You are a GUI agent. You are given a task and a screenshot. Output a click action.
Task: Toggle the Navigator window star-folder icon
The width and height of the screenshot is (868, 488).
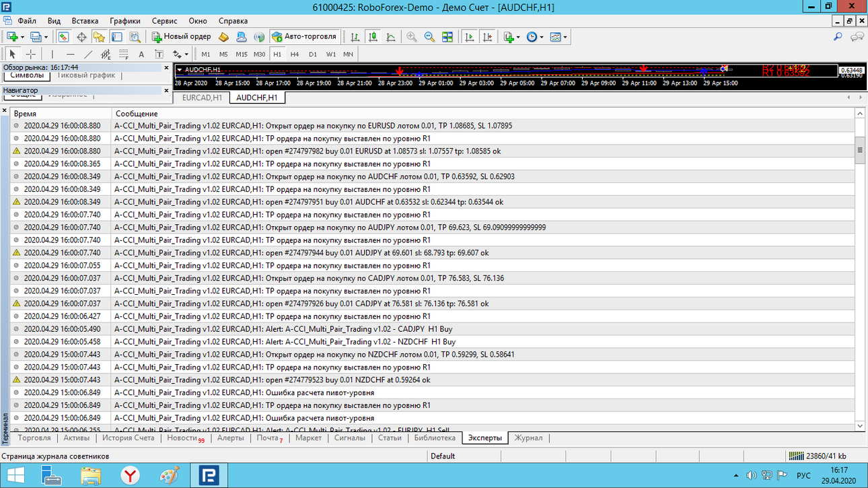tap(99, 36)
